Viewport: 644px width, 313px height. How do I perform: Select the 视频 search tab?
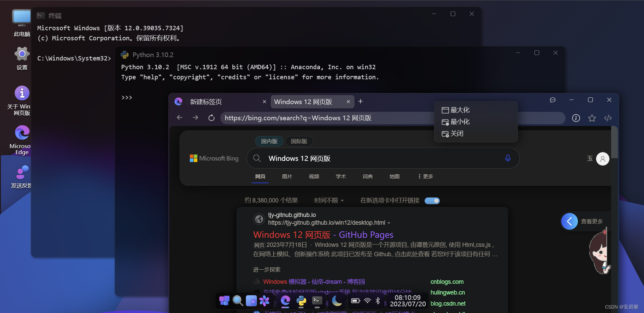(x=314, y=176)
